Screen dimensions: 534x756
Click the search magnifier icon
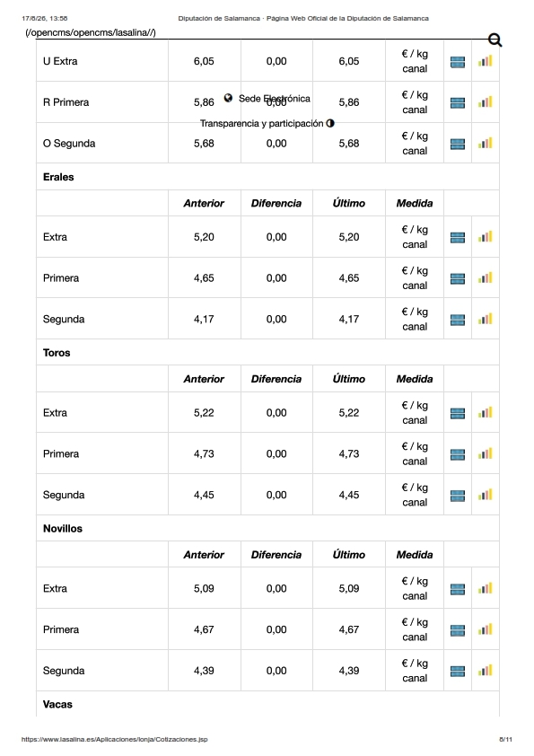495,40
